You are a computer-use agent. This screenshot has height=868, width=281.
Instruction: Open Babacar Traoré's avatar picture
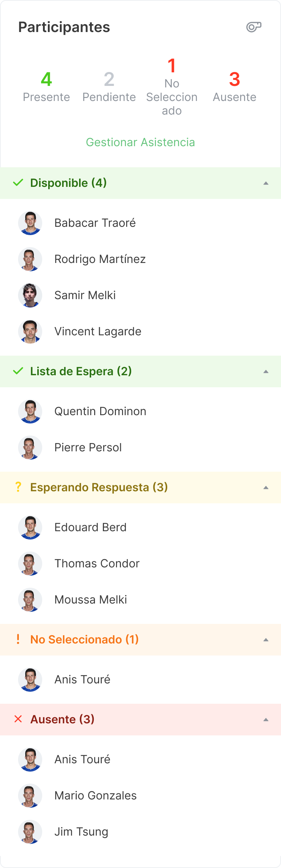(30, 223)
